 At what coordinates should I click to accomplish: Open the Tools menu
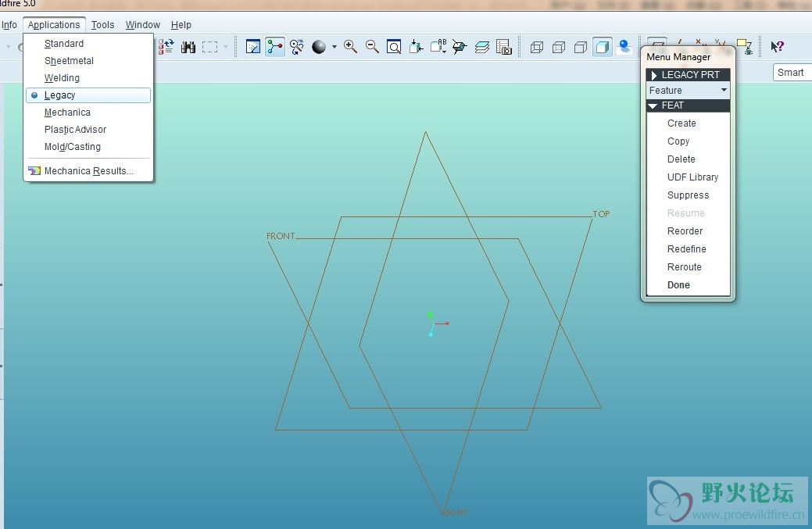tap(102, 25)
